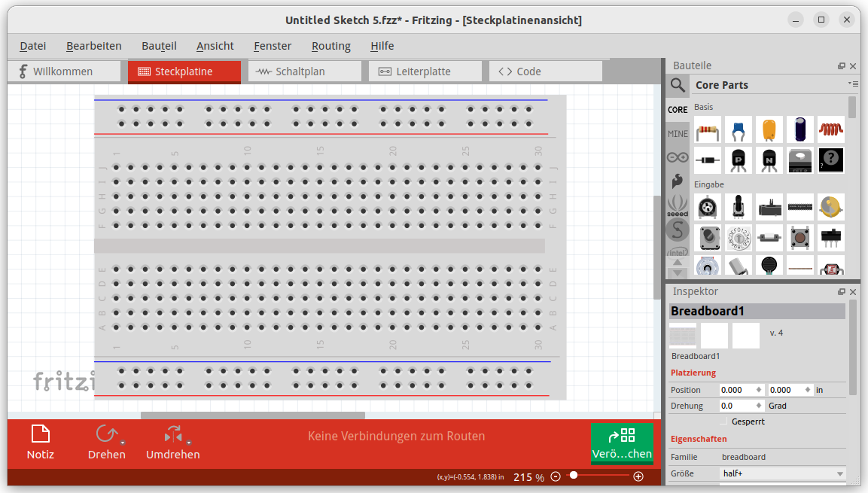
Task: Pick the slide potentiometer part
Action: coord(769,208)
